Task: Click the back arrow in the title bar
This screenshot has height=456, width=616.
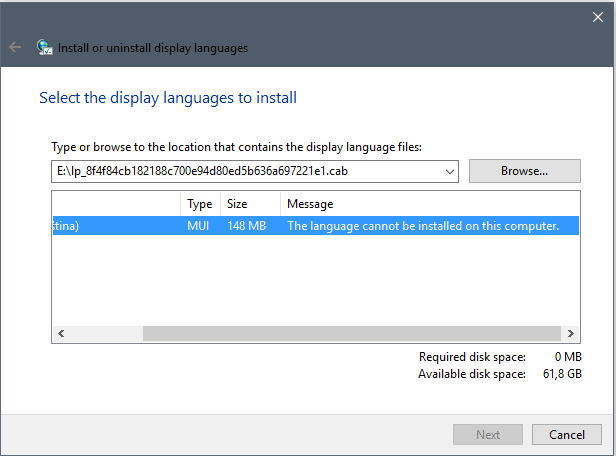Action: click(x=15, y=47)
